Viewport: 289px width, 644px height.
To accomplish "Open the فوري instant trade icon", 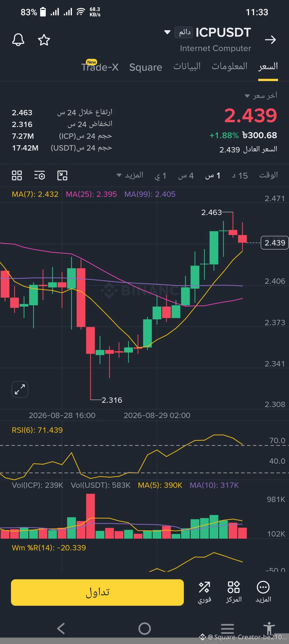I will 204,592.
